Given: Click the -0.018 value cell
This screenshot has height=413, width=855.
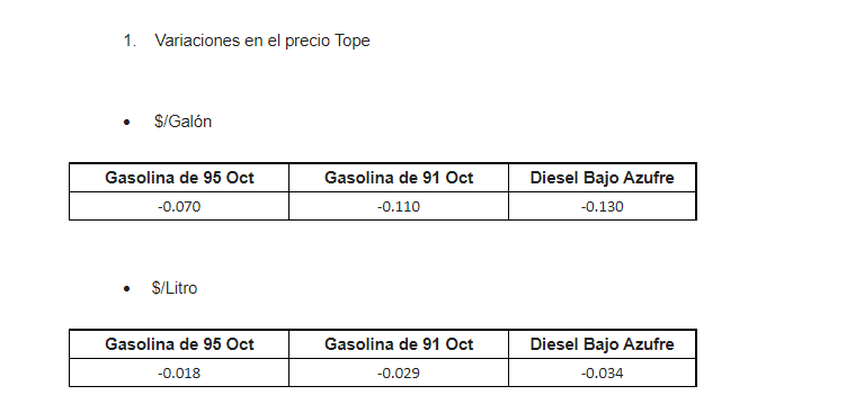Looking at the screenshot, I should 179,373.
